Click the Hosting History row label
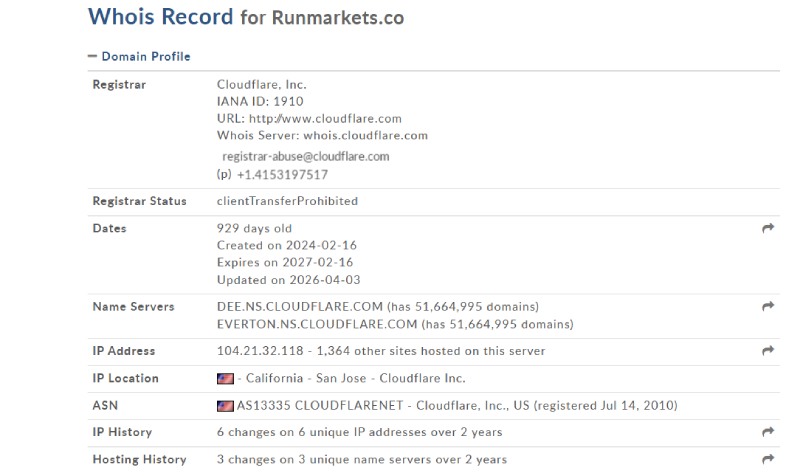This screenshot has width=800, height=476. [139, 459]
